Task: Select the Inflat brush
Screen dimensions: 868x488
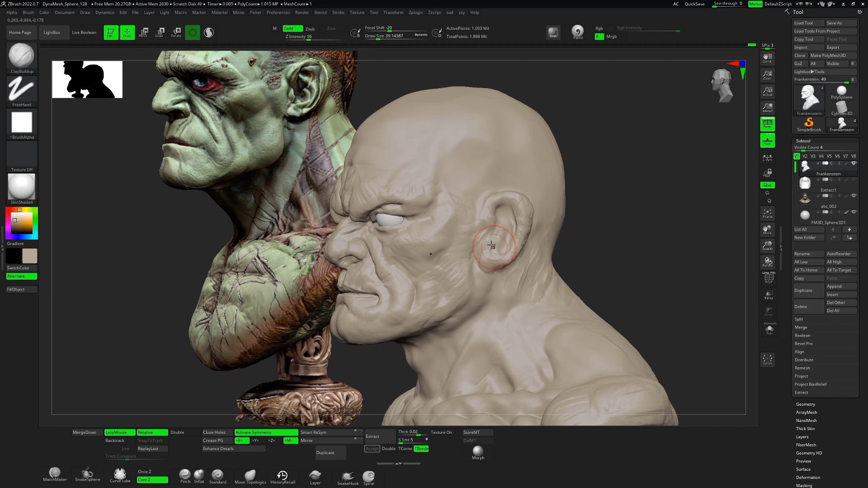Action: [199, 474]
